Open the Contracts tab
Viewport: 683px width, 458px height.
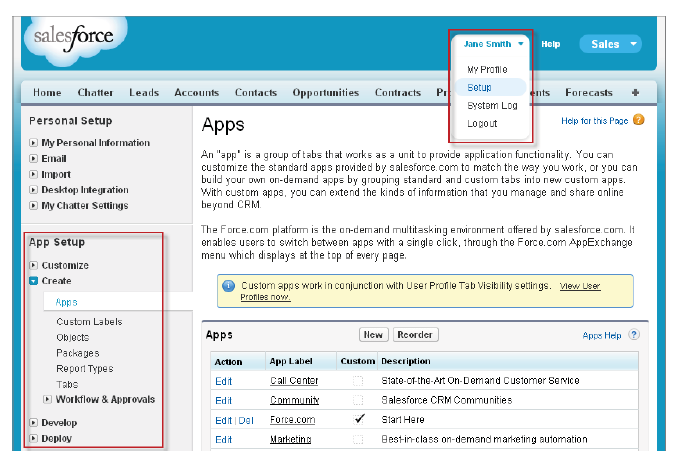(398, 92)
